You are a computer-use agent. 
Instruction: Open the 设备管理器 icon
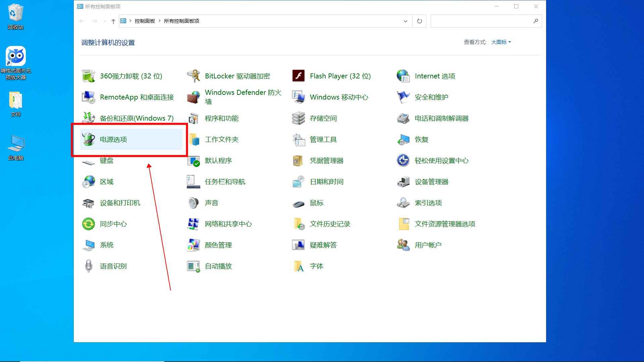point(403,182)
